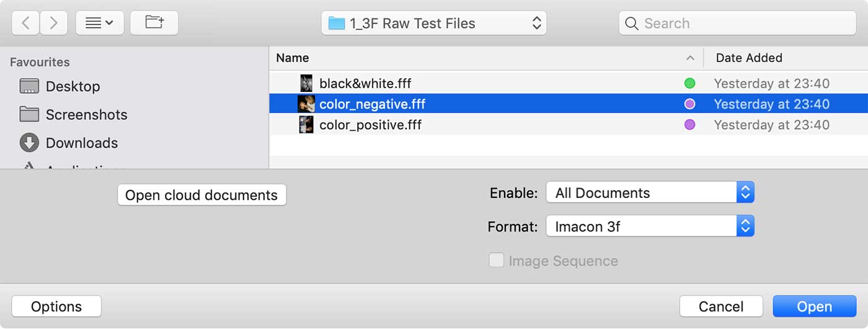Click into the Search field
868x329 pixels.
tap(737, 24)
